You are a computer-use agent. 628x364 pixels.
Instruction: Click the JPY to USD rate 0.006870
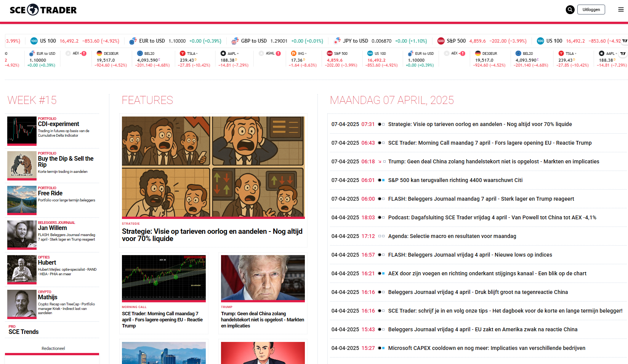[x=381, y=41]
